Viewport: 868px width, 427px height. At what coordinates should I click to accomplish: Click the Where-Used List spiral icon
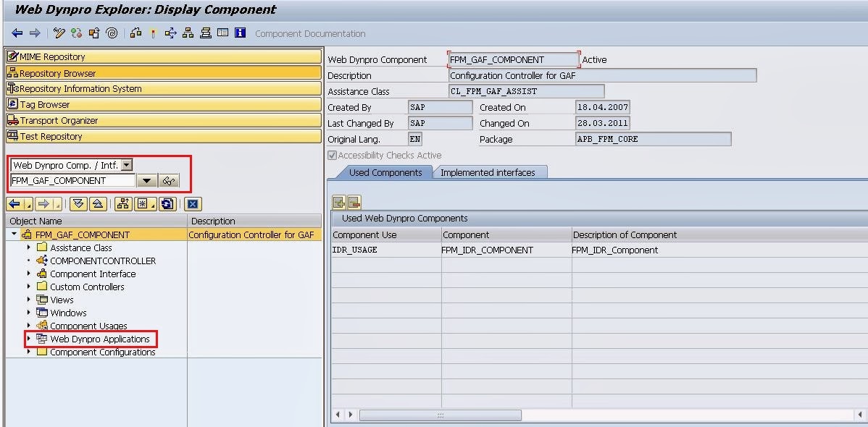pyautogui.click(x=112, y=33)
